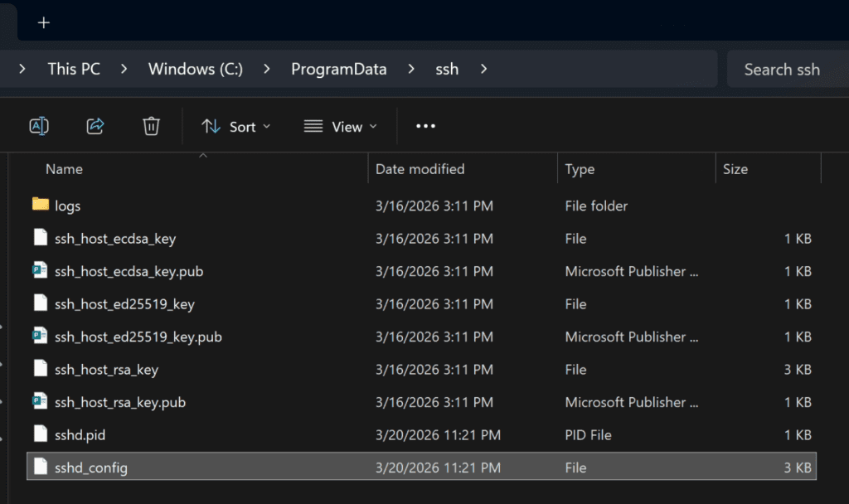849x504 pixels.
Task: Select the ssh_host_rsa_key file
Action: (106, 370)
